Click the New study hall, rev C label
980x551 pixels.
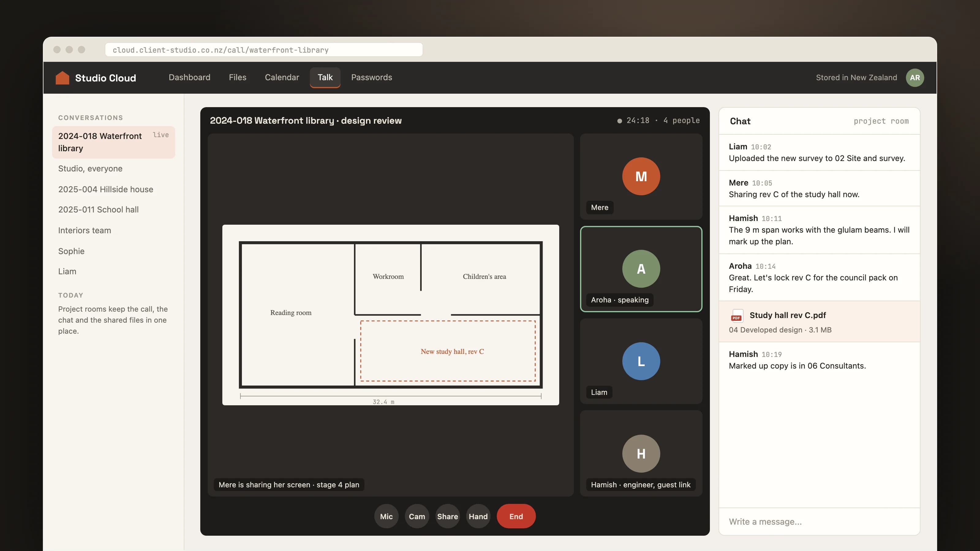coord(452,351)
